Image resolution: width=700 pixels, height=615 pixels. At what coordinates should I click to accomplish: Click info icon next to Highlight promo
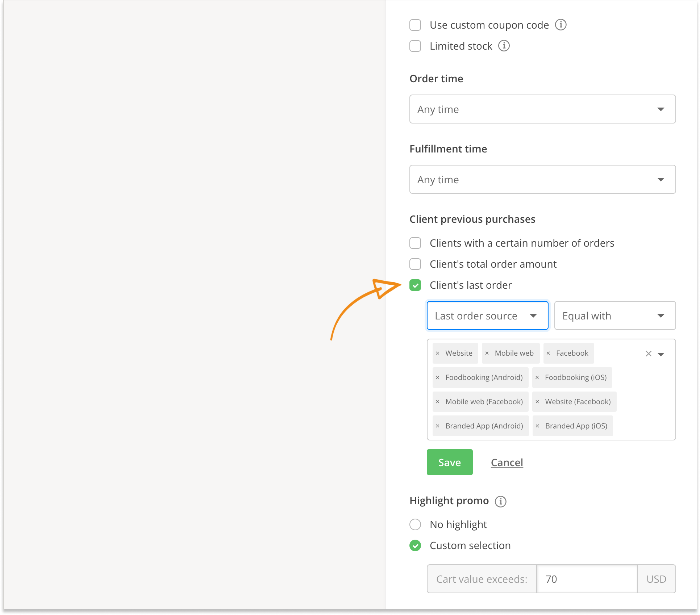500,501
